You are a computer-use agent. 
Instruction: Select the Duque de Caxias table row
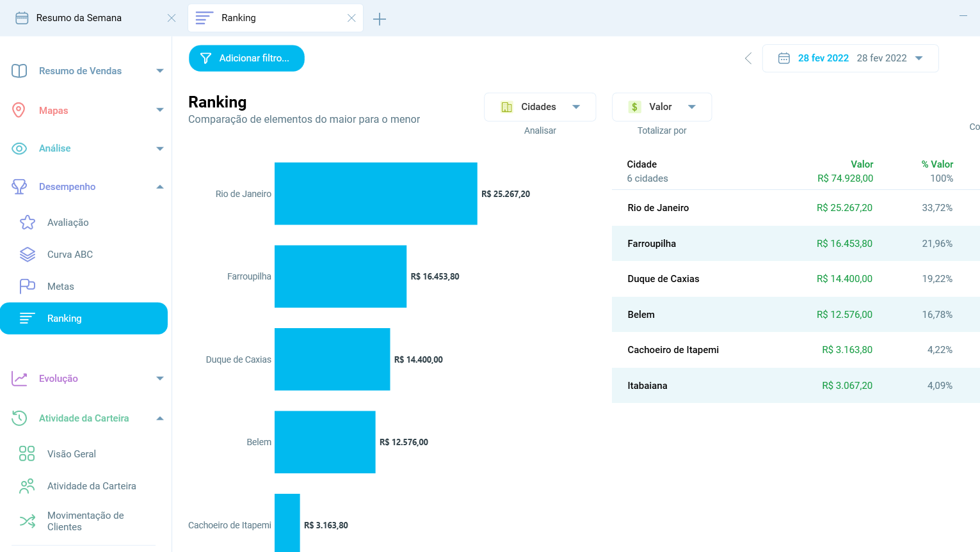click(796, 279)
